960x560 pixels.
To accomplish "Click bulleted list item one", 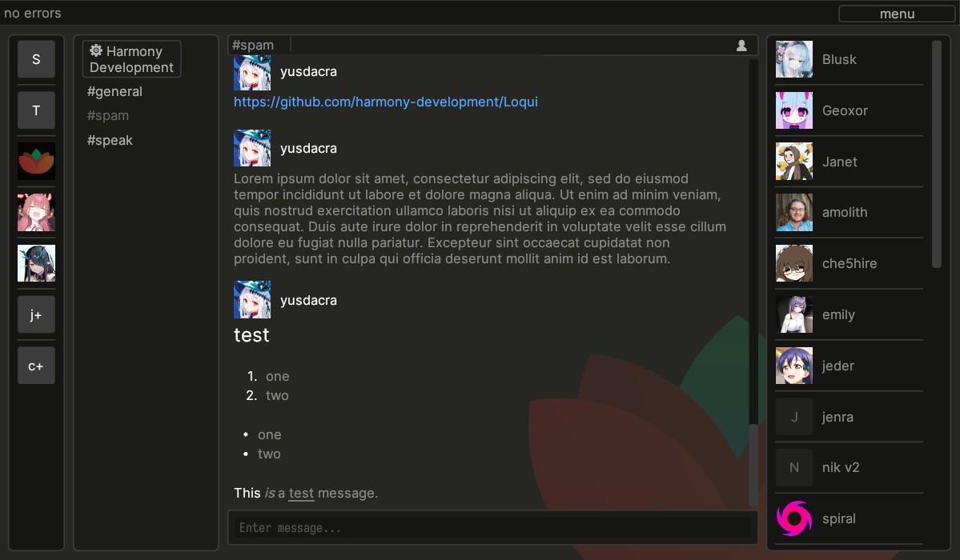I will pyautogui.click(x=262, y=434).
